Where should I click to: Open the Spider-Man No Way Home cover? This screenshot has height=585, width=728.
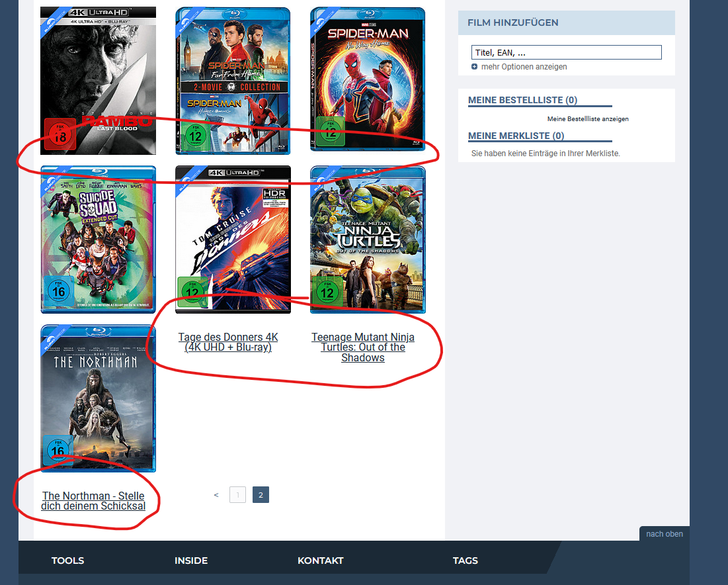[367, 79]
